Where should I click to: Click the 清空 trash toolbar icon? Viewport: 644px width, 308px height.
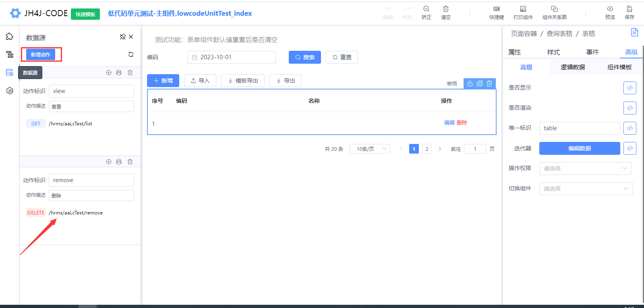(x=446, y=12)
